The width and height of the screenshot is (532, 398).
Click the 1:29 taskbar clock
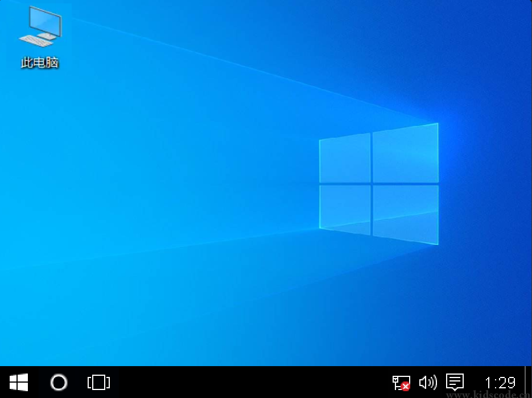[500, 383]
